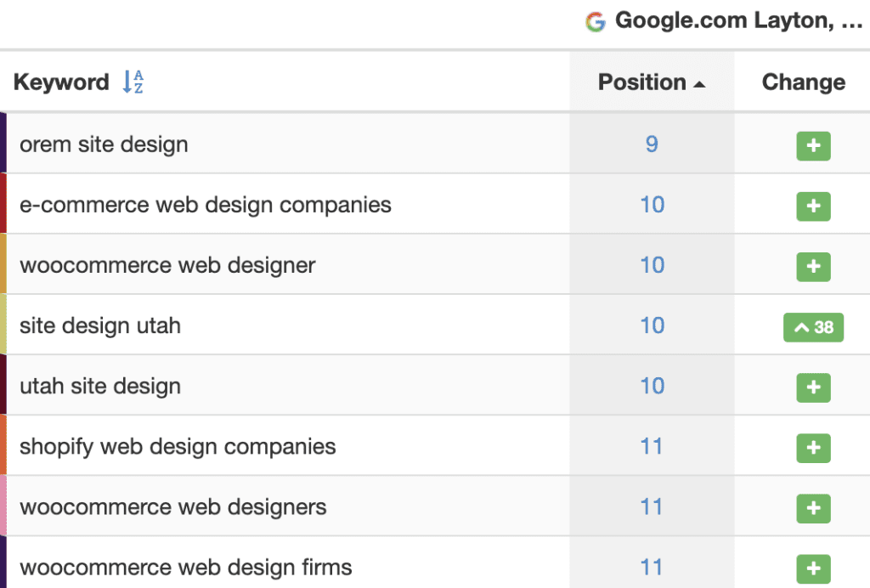The image size is (870, 588).
Task: Click plus change icon for woocommerce web designer
Action: (x=813, y=267)
